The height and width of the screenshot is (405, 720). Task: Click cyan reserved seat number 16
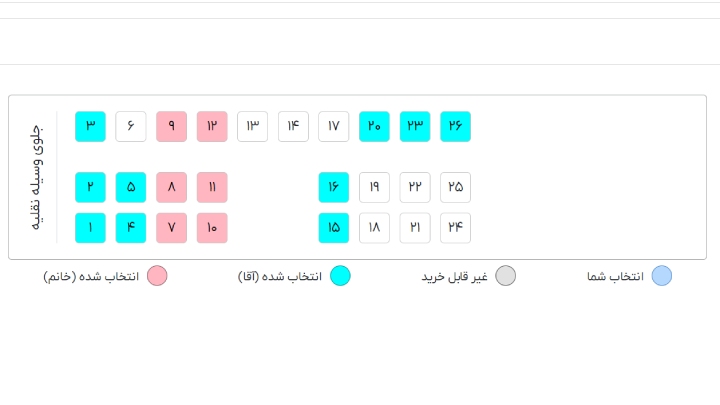(334, 187)
